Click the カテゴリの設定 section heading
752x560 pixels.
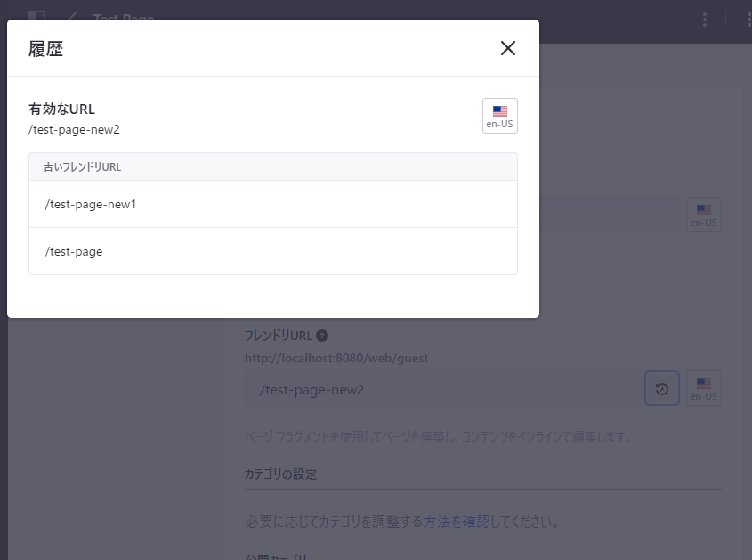(280, 474)
